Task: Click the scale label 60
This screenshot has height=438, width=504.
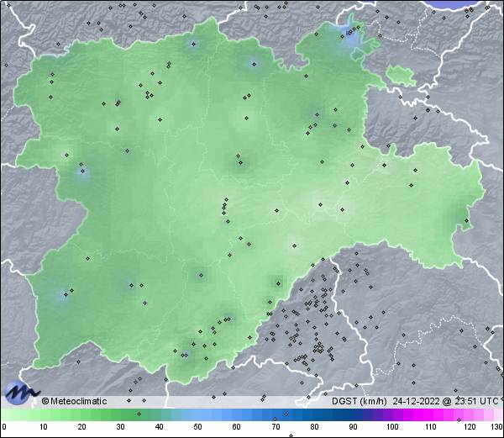Action: tap(237, 427)
